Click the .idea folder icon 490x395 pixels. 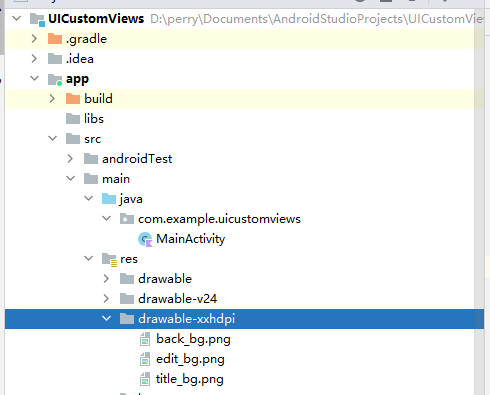(55, 59)
